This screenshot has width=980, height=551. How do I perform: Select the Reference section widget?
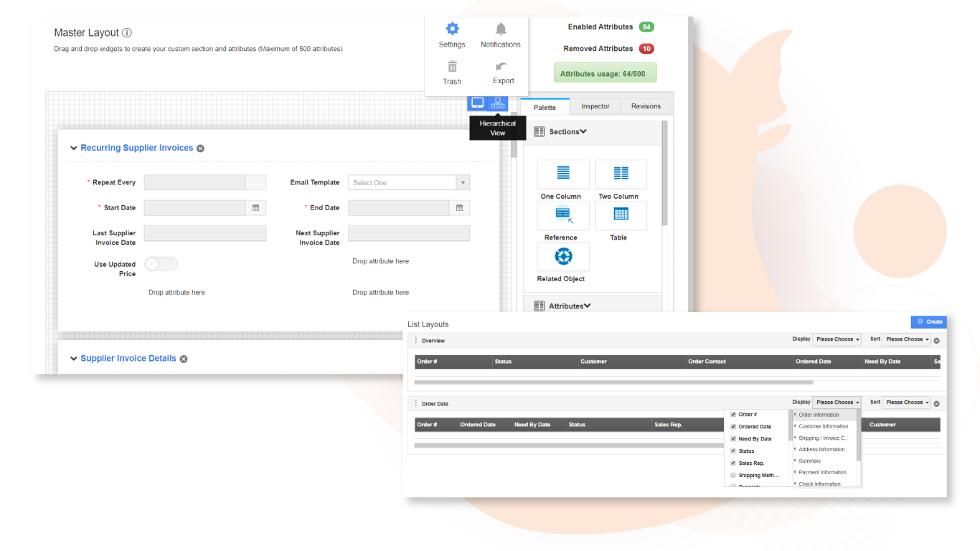point(563,215)
